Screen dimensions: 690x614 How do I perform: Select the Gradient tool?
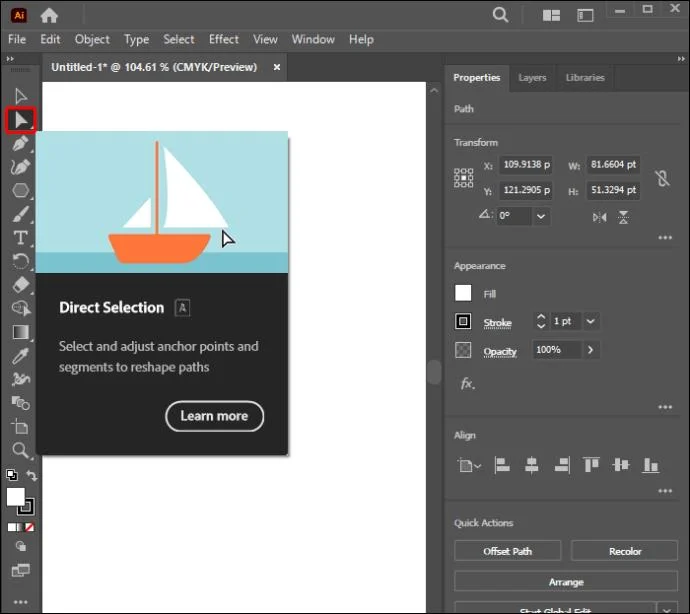coord(20,332)
